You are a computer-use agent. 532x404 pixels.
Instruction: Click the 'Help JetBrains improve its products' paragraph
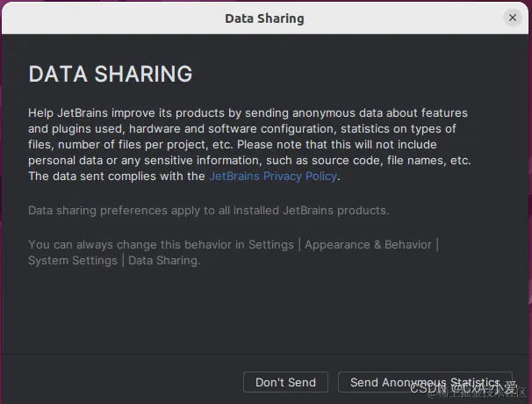(249, 144)
